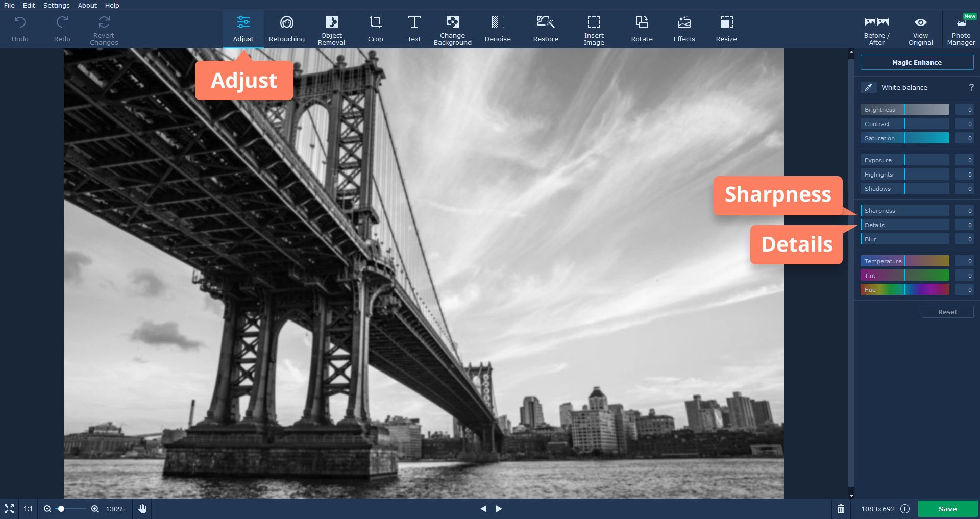Click the zoom level slider
The width and height of the screenshot is (980, 519).
click(71, 509)
